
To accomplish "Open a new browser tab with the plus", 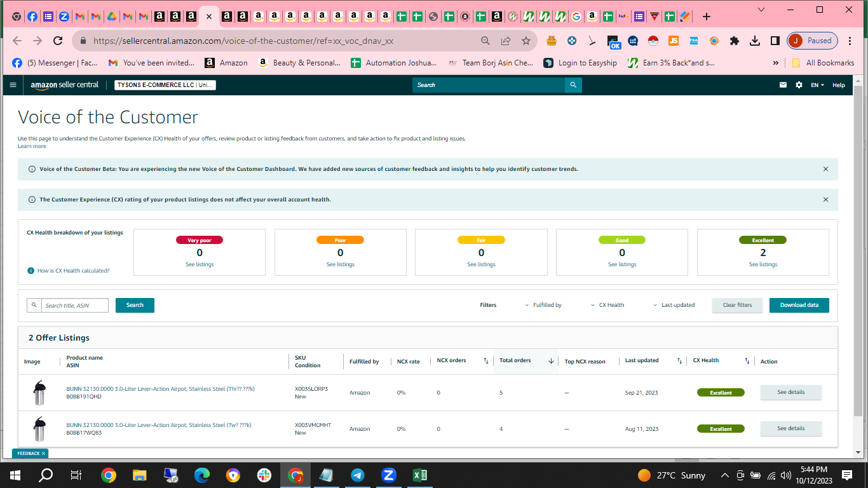I will (x=707, y=17).
